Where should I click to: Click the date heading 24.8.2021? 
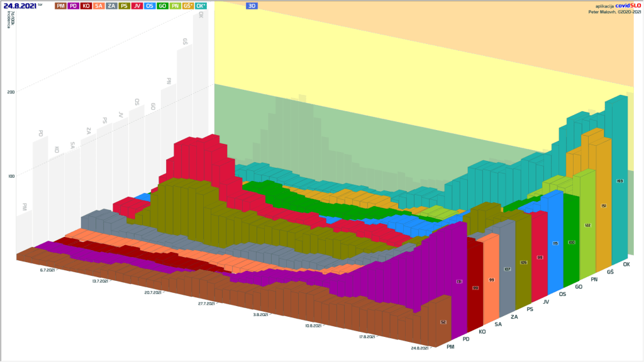coord(19,5)
